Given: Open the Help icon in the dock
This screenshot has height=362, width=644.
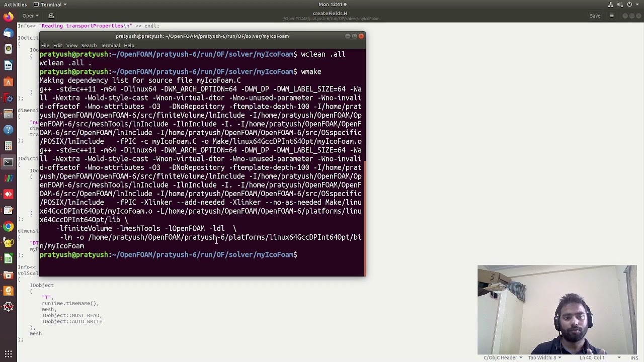Looking at the screenshot, I should point(8,130).
